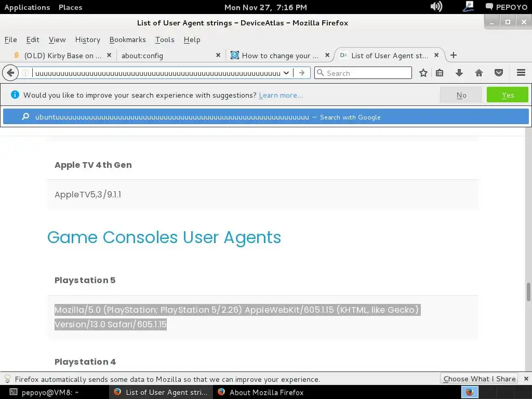532x399 pixels.
Task: Click the lightbulb icon in notification bar
Action: pos(7,379)
